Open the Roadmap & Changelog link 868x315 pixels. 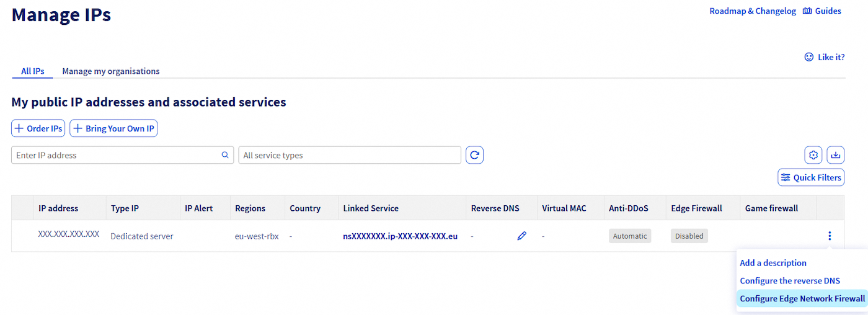(x=752, y=11)
